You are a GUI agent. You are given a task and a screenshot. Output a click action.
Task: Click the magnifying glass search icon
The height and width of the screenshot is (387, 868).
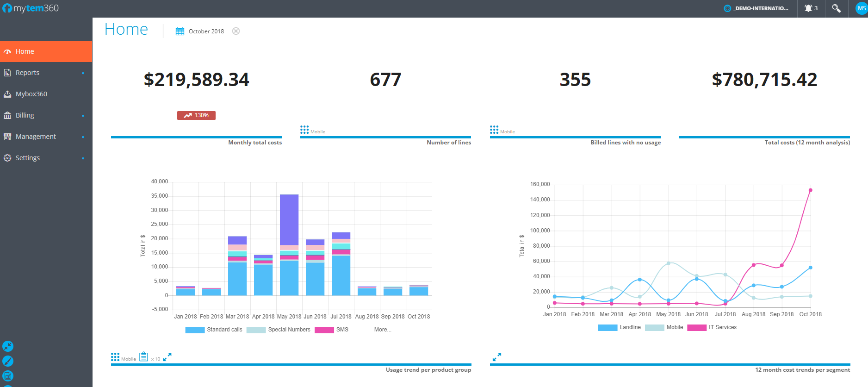pyautogui.click(x=836, y=8)
